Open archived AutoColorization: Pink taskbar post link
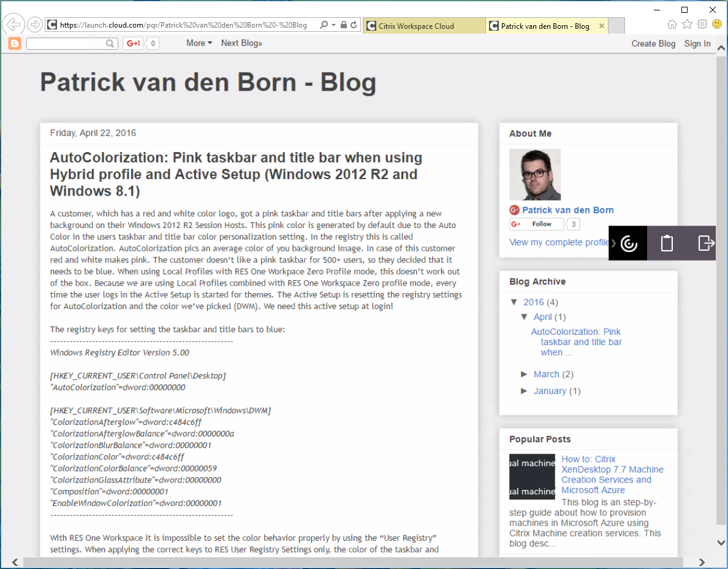This screenshot has height=569, width=728. tap(576, 342)
